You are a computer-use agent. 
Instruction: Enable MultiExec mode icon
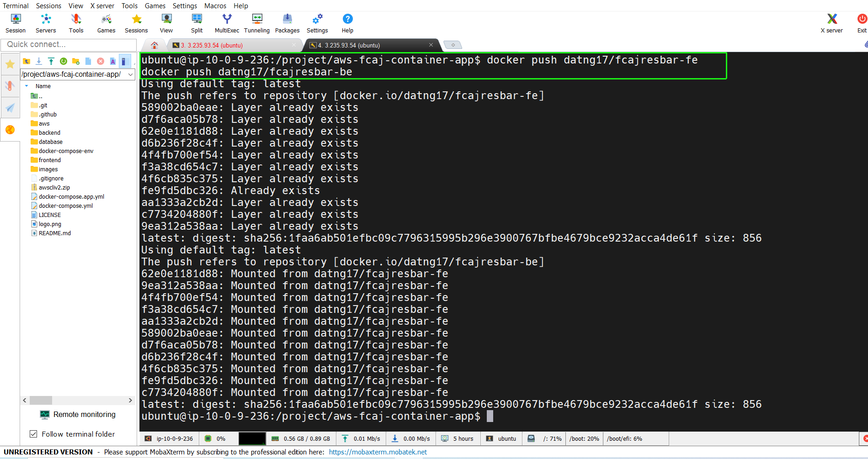[227, 23]
